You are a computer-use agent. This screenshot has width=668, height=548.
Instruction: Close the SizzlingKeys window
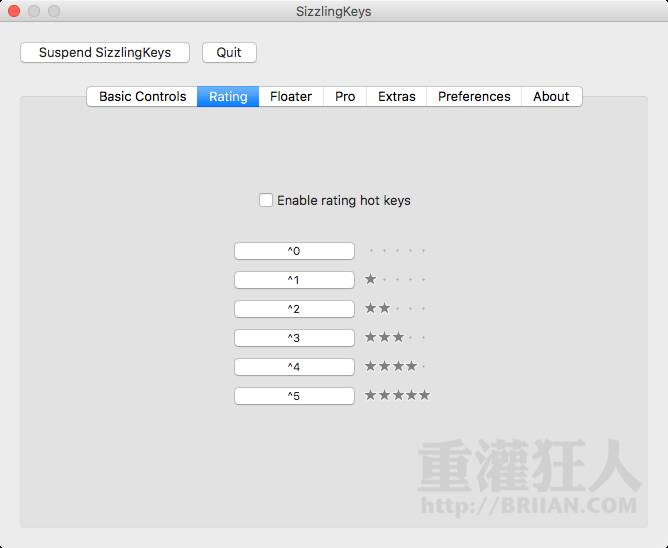(14, 11)
